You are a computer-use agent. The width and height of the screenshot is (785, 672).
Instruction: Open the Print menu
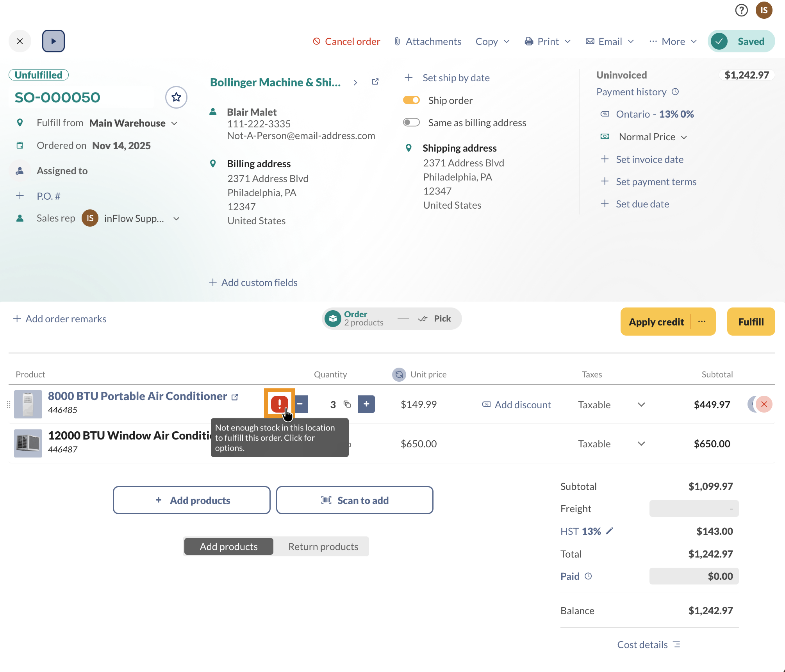pos(548,41)
